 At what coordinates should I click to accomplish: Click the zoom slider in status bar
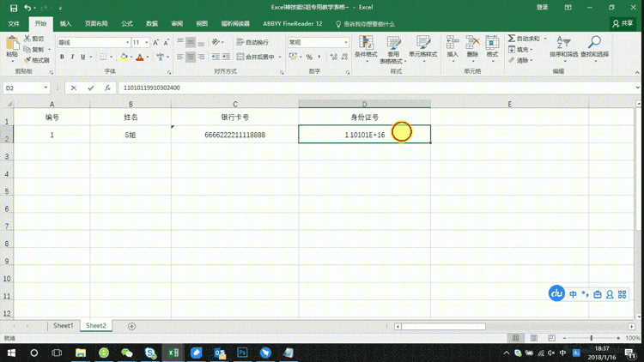(591, 338)
